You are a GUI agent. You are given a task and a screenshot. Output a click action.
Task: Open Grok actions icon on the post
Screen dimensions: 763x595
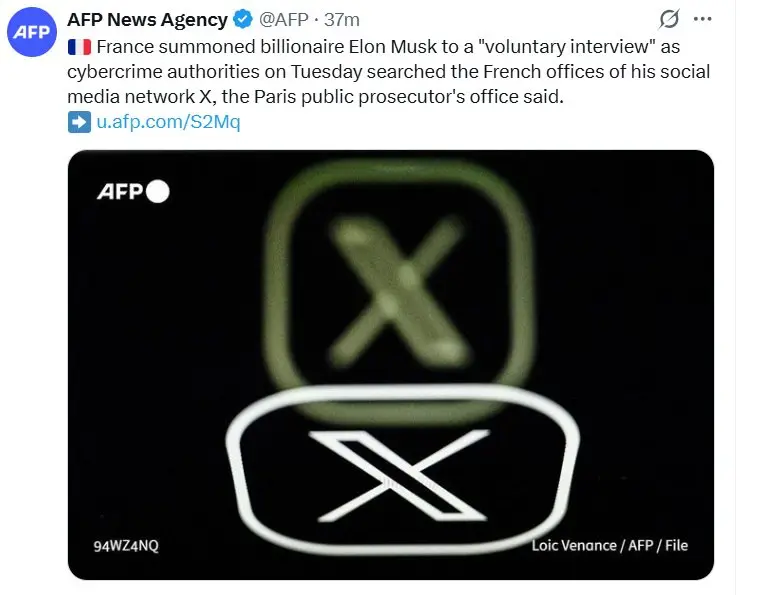pos(667,19)
